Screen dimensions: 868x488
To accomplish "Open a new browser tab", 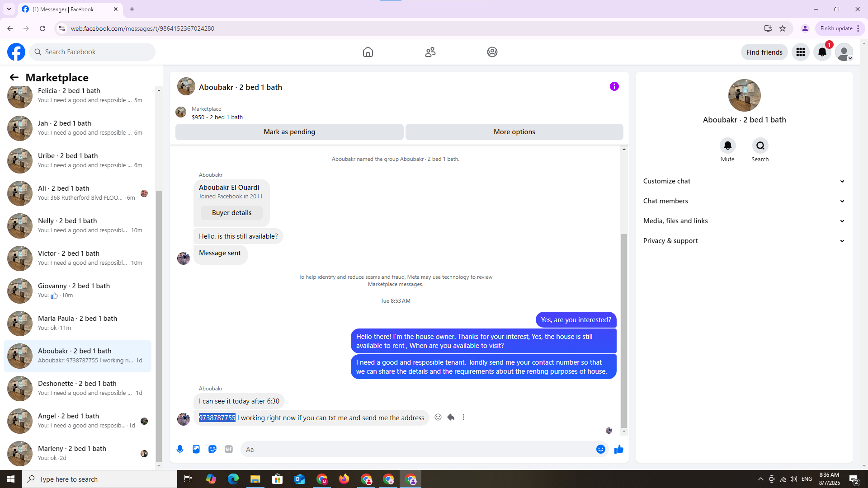I will click(132, 9).
